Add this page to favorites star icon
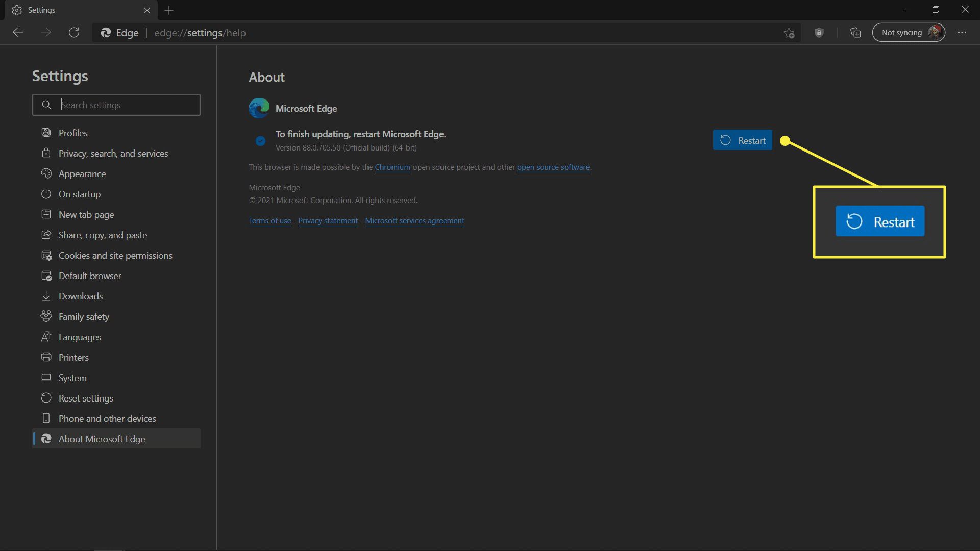This screenshot has height=551, width=980. click(x=789, y=33)
